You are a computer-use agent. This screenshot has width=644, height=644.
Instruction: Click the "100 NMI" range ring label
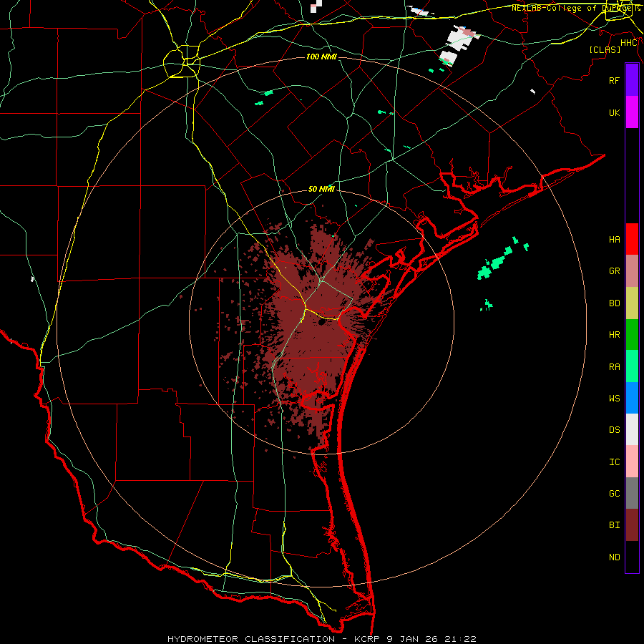321,57
